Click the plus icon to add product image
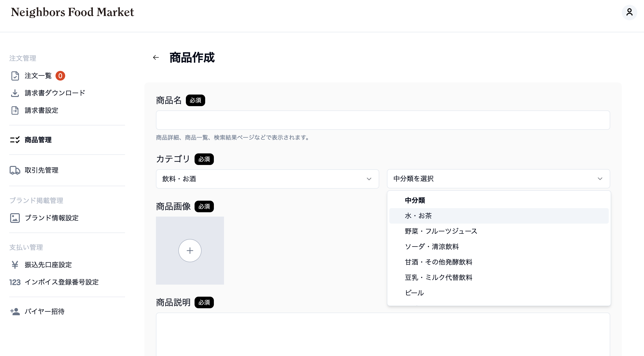Viewport: 644px width, 356px height. 190,250
